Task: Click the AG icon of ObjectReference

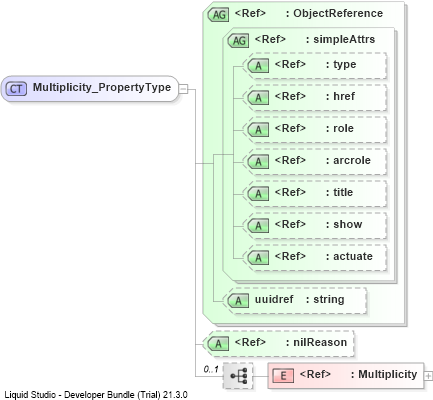Action: coord(218,15)
